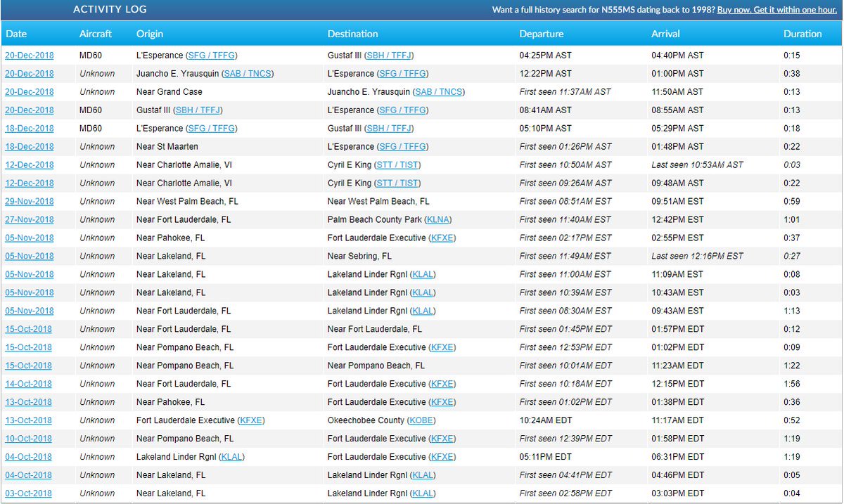Viewport: 844px width, 504px height.
Task: Click KLAL link in the 11:00AM EST row
Action: click(x=423, y=275)
